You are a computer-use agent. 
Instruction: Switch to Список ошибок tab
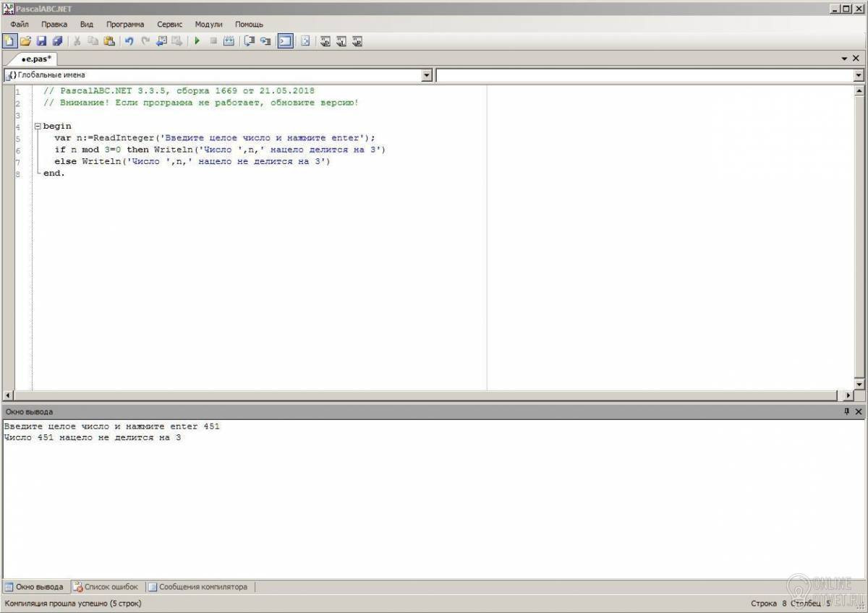point(106,587)
